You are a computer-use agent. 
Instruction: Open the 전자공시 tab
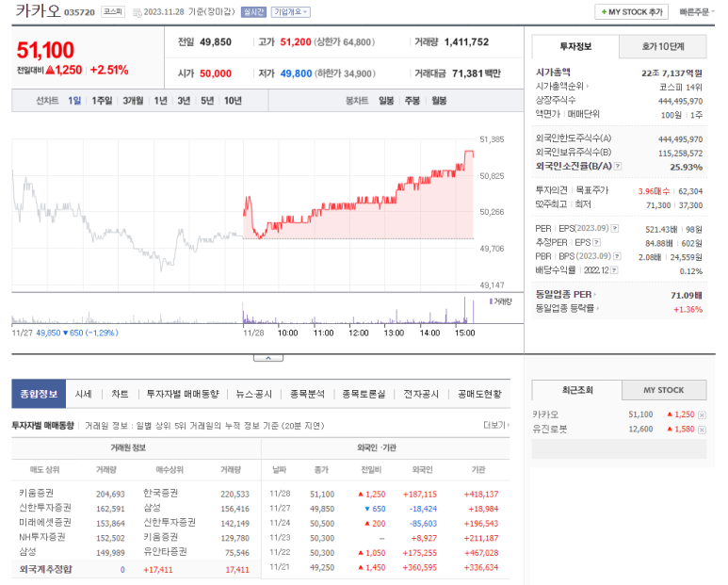point(421,394)
